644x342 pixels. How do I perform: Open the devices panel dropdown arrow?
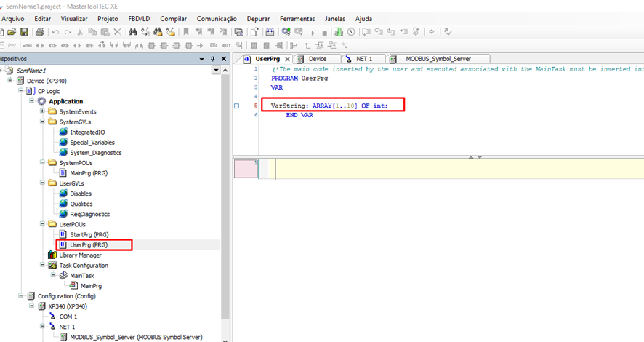point(201,58)
